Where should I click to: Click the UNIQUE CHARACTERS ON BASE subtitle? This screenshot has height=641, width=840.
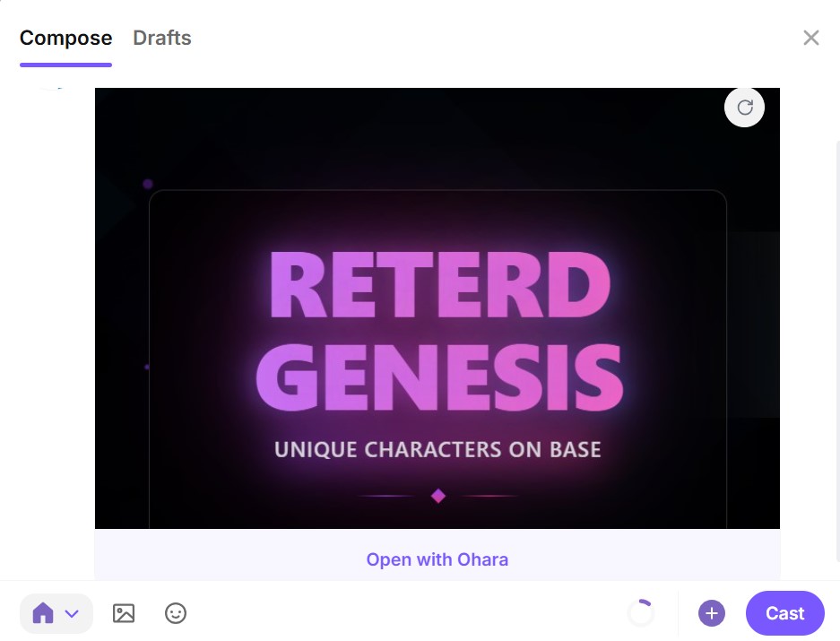tap(437, 449)
